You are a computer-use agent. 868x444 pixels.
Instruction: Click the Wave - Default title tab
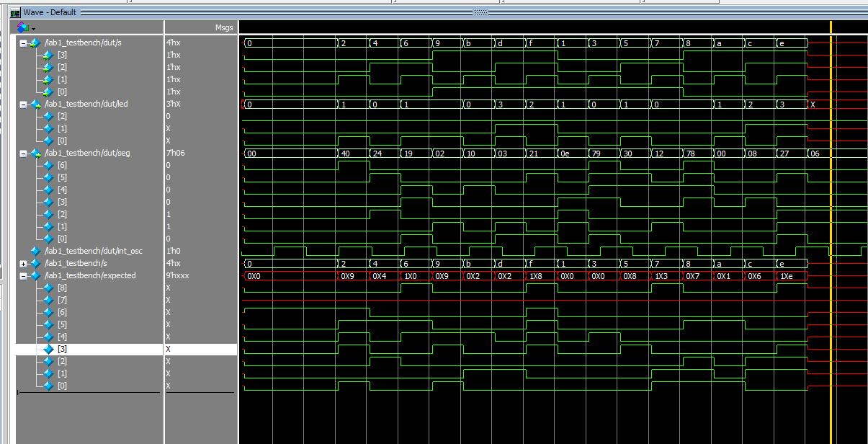pyautogui.click(x=50, y=12)
